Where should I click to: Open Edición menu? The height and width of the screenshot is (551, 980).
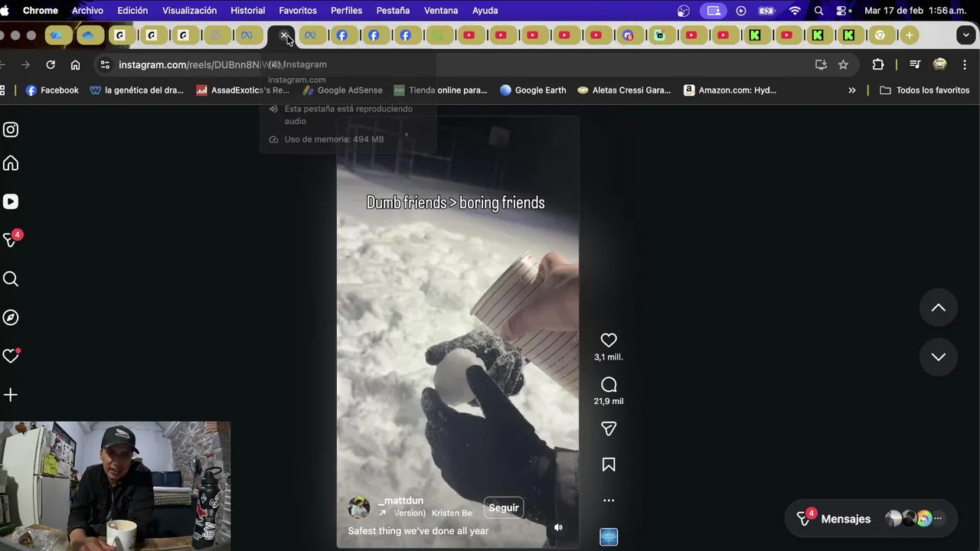[x=132, y=11]
